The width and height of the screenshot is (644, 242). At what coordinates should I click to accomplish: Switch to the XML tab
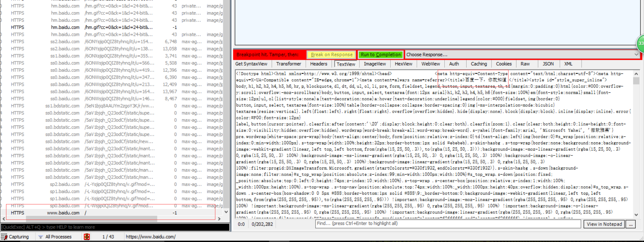[568, 64]
